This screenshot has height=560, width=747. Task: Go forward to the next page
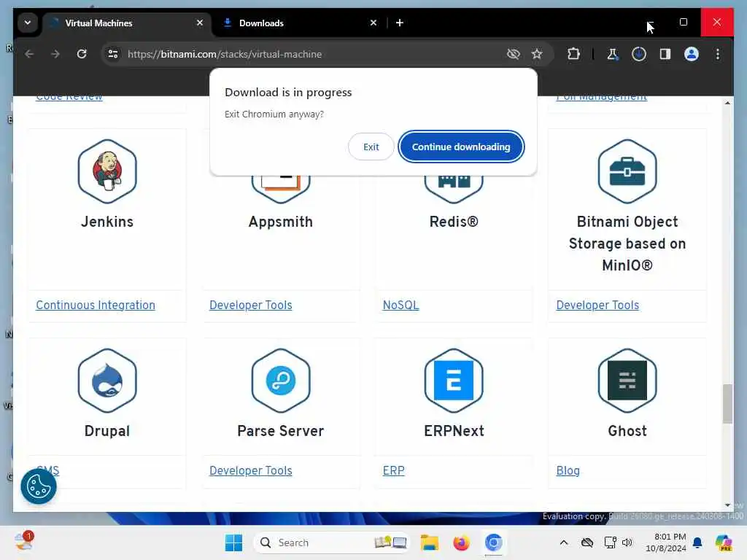pos(55,54)
